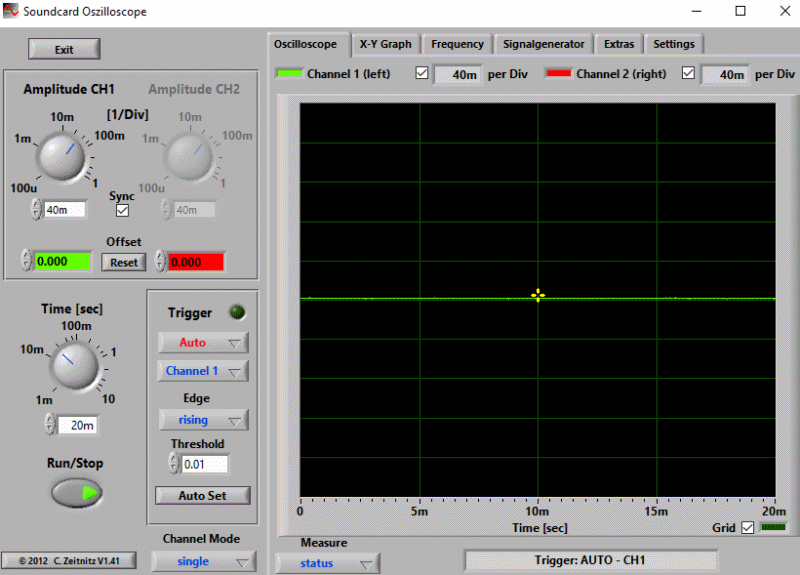
Task: Toggle the Channel 2 (right) checkbox
Action: pos(688,73)
